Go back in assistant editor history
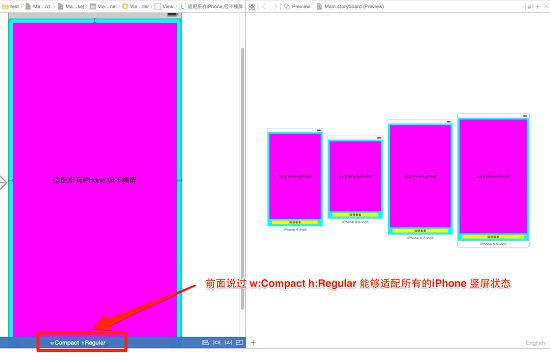550x361 pixels. pyautogui.click(x=264, y=6)
